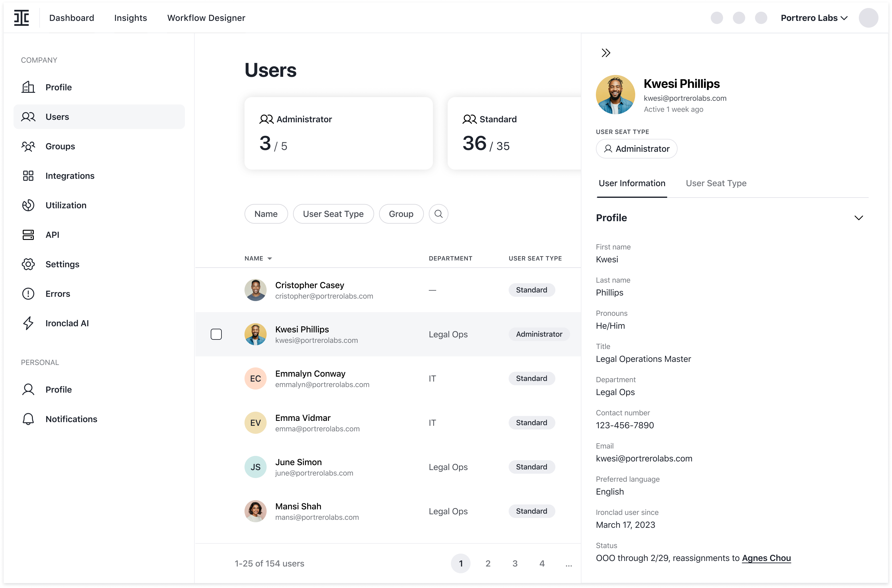
Task: Click the Administrator seat type pill
Action: coord(636,149)
